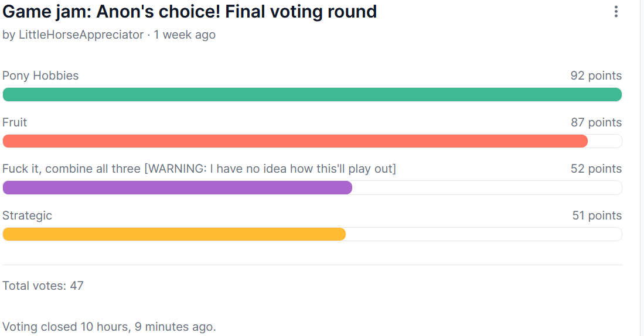Click the yellow Strategic result bar
Viewport: 644px width, 336px height.
pyautogui.click(x=174, y=234)
